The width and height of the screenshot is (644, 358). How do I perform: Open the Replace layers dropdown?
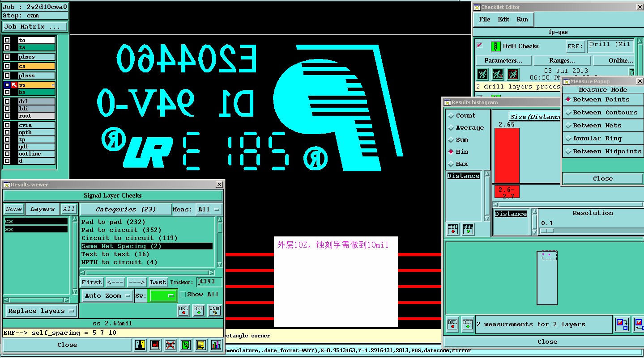point(41,311)
